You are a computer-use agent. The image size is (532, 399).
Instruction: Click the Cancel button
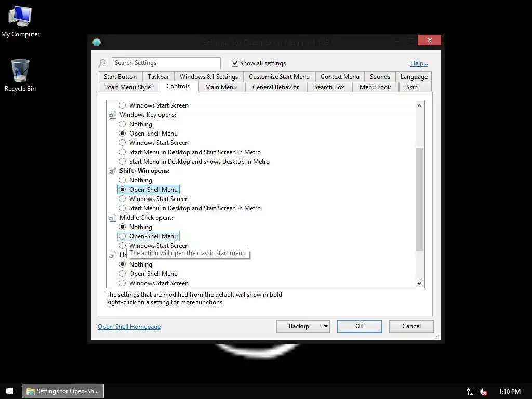pos(411,326)
